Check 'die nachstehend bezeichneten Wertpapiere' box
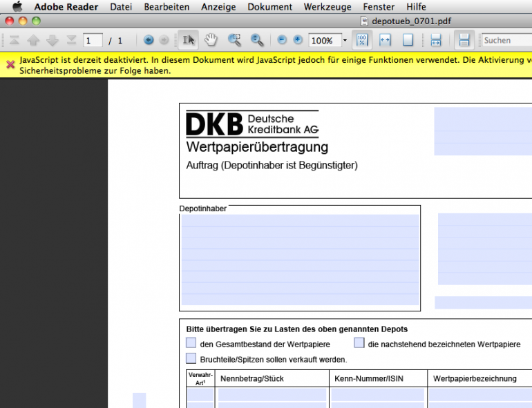 [359, 343]
